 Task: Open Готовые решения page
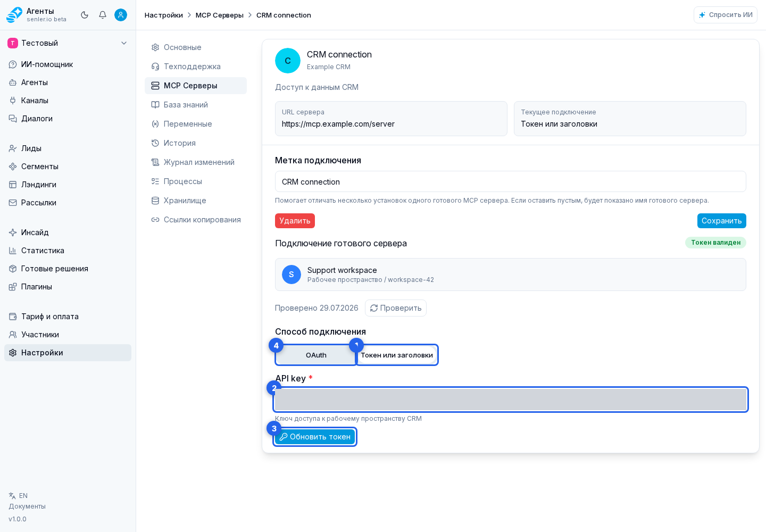pyautogui.click(x=68, y=269)
